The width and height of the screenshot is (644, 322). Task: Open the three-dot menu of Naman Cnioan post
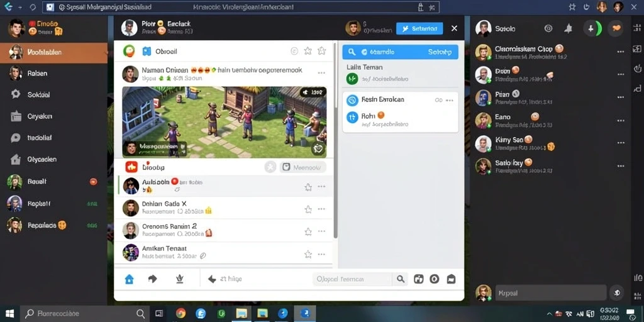coord(321,73)
